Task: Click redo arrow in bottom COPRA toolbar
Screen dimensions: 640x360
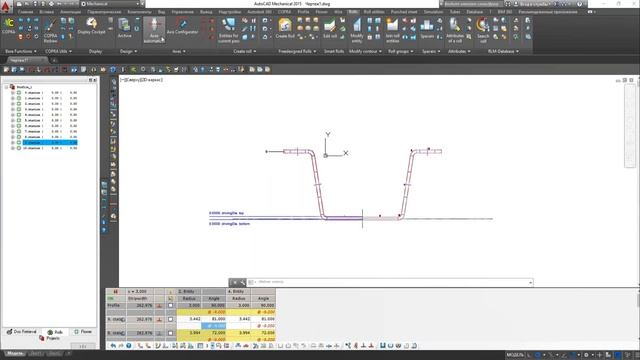Action: pos(121,346)
